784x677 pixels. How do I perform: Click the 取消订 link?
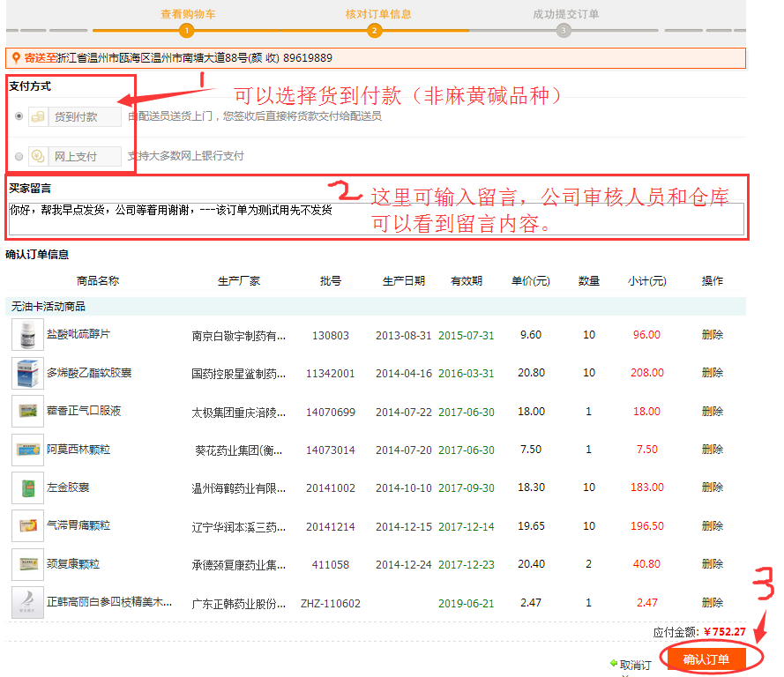[x=635, y=665]
